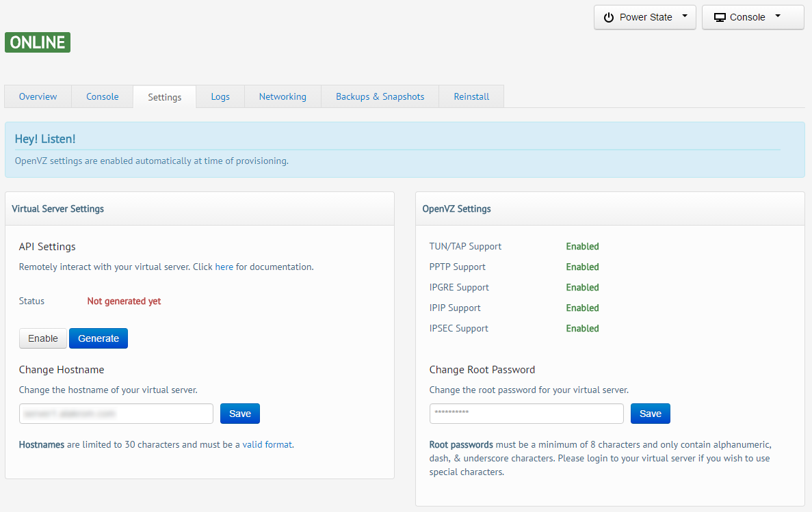The image size is (812, 512).
Task: Save the new root password
Action: 651,414
